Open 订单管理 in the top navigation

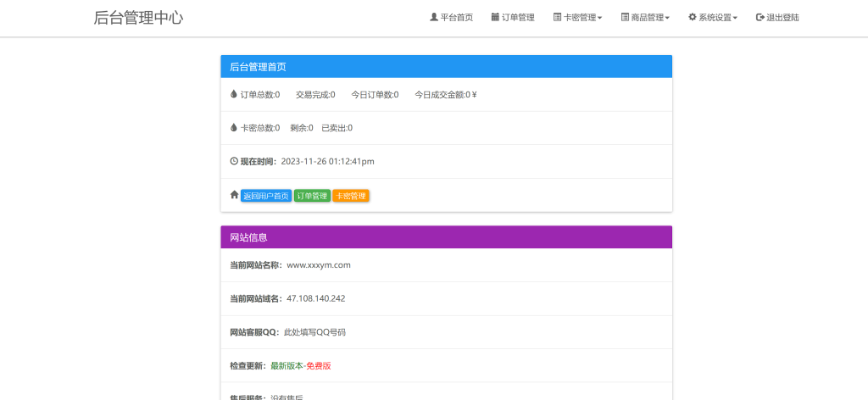click(513, 18)
